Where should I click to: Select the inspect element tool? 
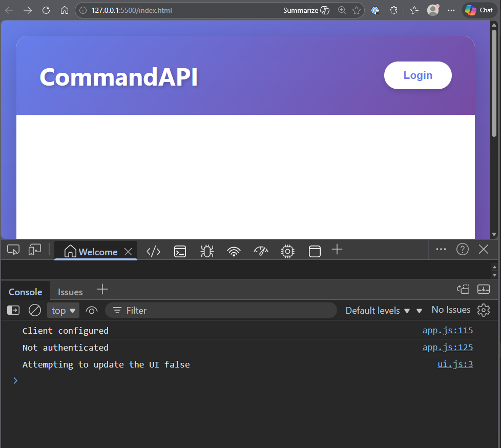coord(13,249)
